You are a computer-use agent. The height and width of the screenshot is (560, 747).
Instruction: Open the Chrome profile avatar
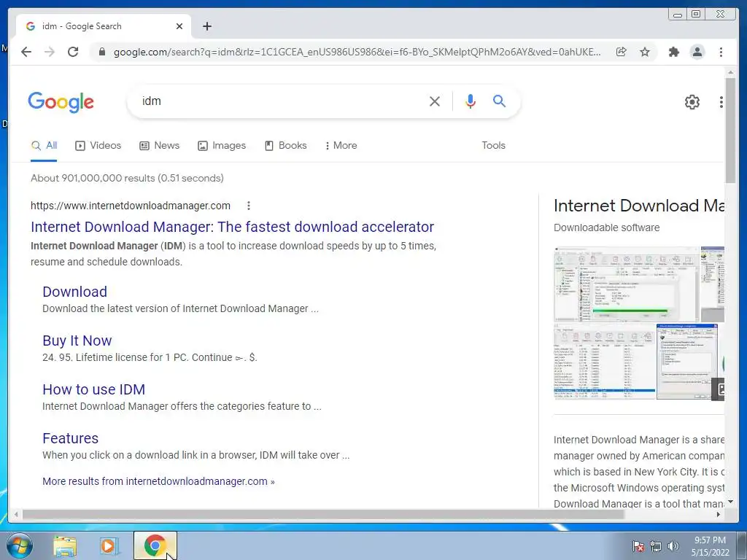coord(697,52)
